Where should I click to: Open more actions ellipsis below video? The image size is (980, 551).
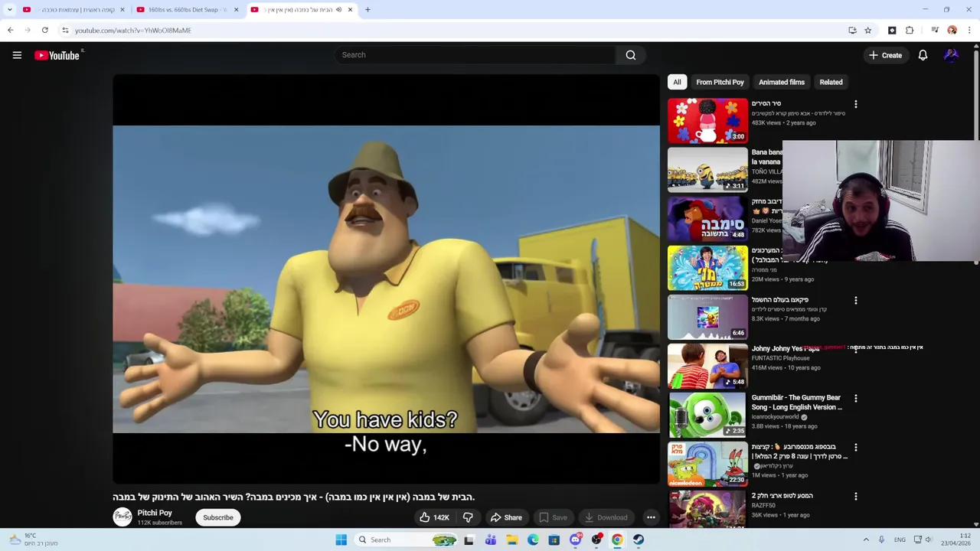(x=651, y=517)
